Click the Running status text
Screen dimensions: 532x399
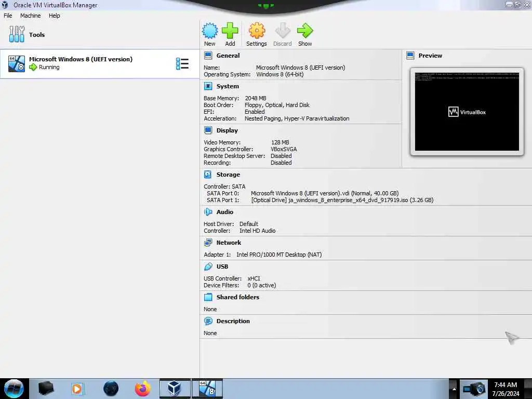[49, 67]
